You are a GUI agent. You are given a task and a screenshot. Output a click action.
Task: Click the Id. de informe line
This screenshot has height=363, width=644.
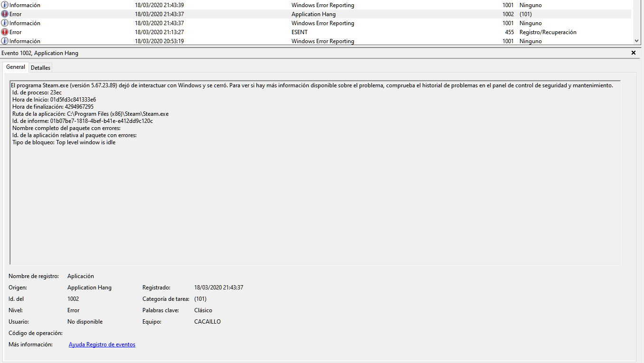(83, 121)
